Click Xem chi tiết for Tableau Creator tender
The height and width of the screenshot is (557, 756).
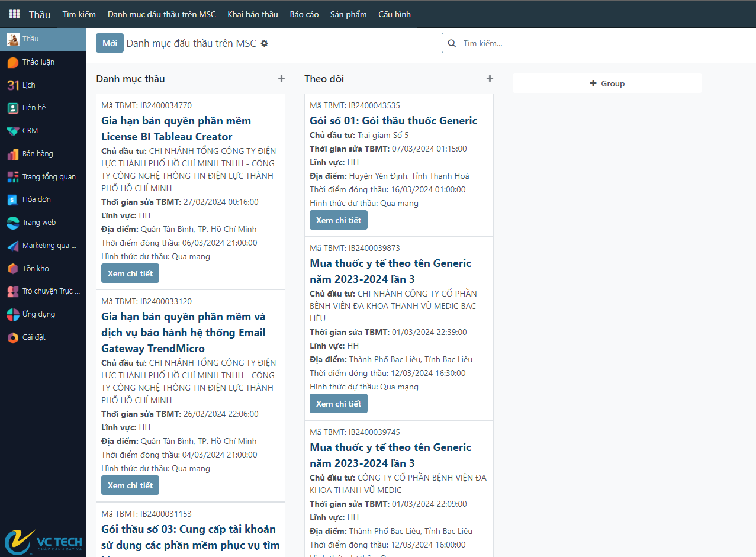point(130,273)
